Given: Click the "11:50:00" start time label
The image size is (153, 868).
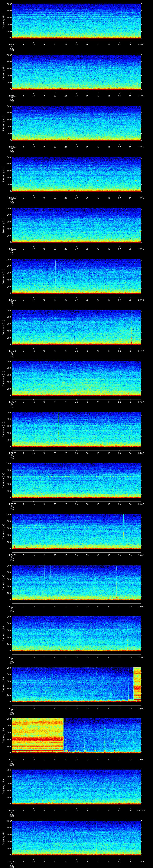Looking at the screenshot, I should pos(12,351).
